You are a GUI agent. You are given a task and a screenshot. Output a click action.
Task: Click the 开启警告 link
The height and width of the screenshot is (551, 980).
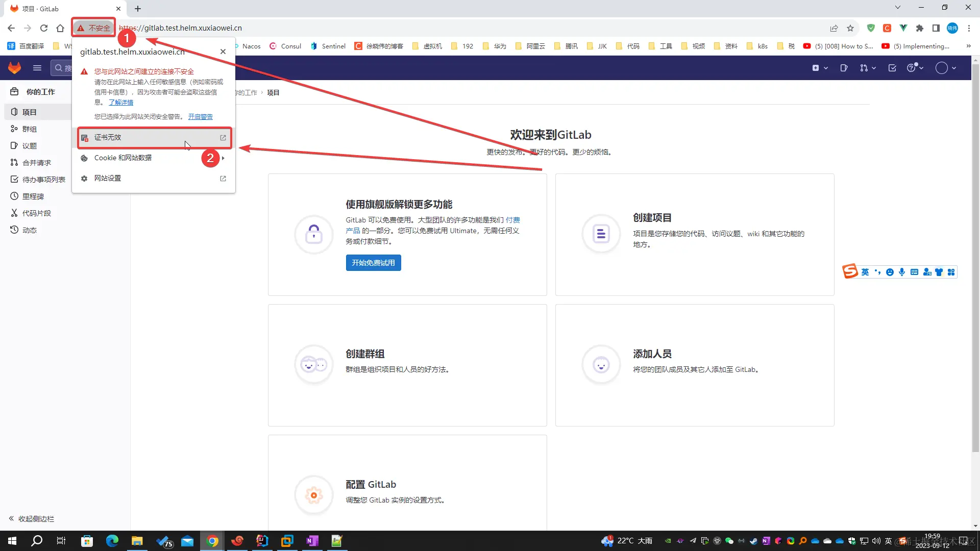(x=200, y=117)
